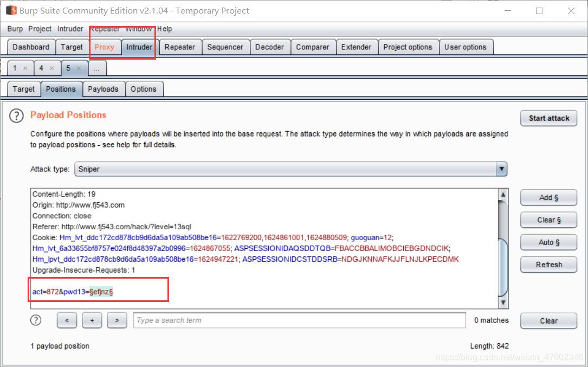Viewport: 588px width, 367px height.
Task: Open the Payload Positions help icon
Action: pyautogui.click(x=16, y=115)
